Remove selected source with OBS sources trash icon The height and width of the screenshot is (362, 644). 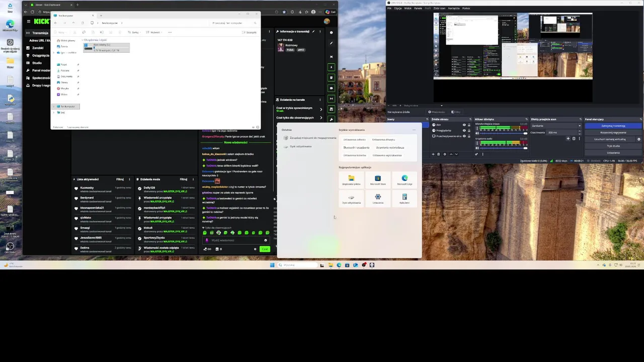click(438, 154)
